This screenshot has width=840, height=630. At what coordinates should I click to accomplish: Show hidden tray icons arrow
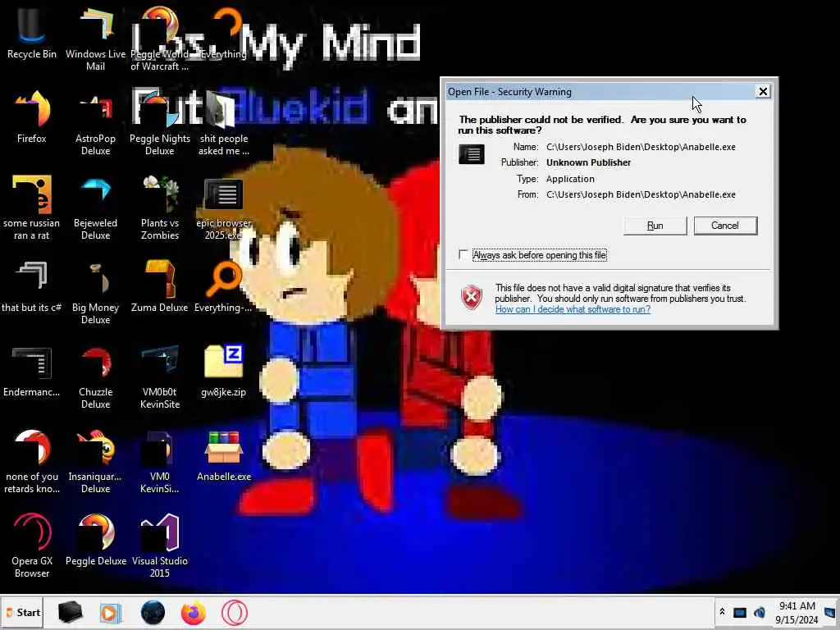coord(722,612)
